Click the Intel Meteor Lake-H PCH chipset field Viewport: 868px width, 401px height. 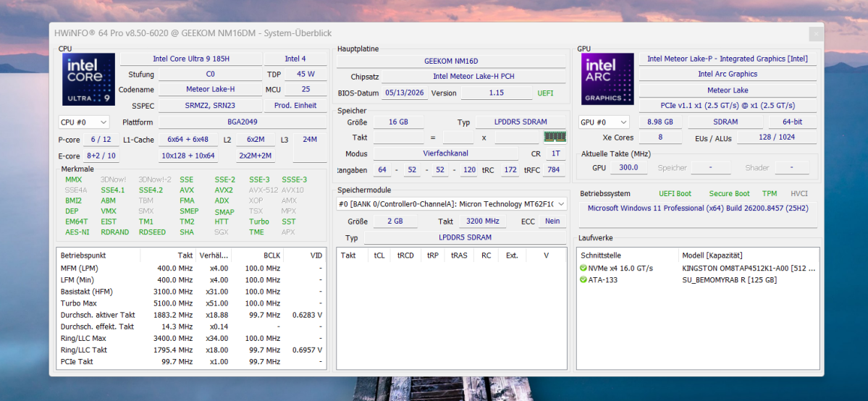(474, 77)
